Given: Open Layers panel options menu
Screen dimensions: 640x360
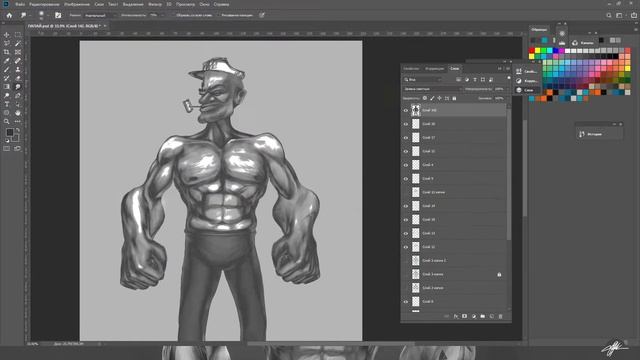Looking at the screenshot, I should click(x=508, y=69).
